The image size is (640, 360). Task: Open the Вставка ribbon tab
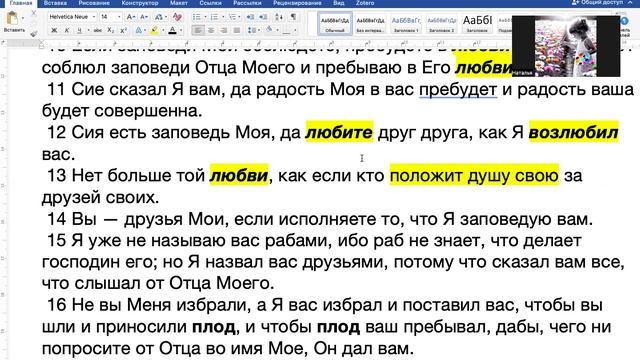pos(55,3)
